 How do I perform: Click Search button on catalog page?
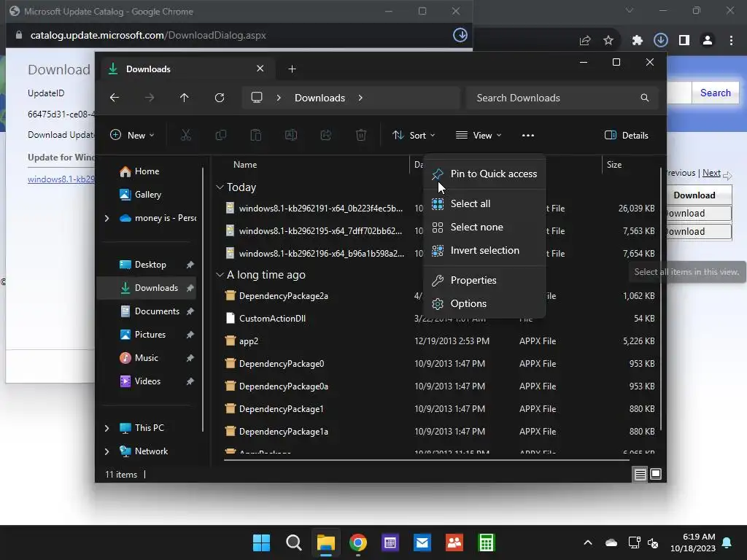click(x=715, y=93)
